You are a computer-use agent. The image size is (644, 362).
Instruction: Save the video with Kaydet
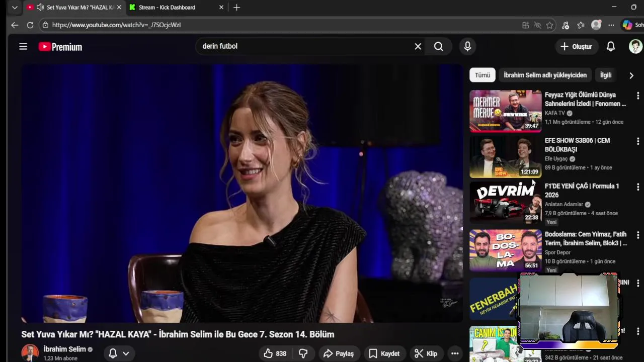point(384,353)
